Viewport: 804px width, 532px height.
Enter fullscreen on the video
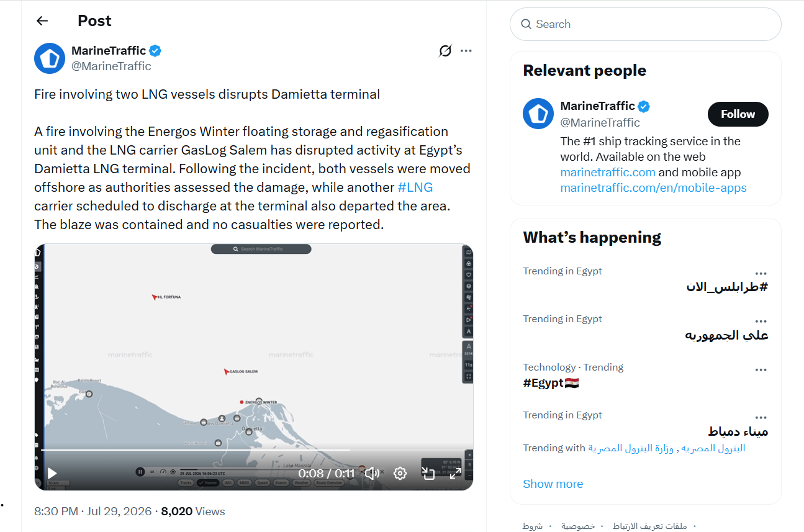[455, 474]
